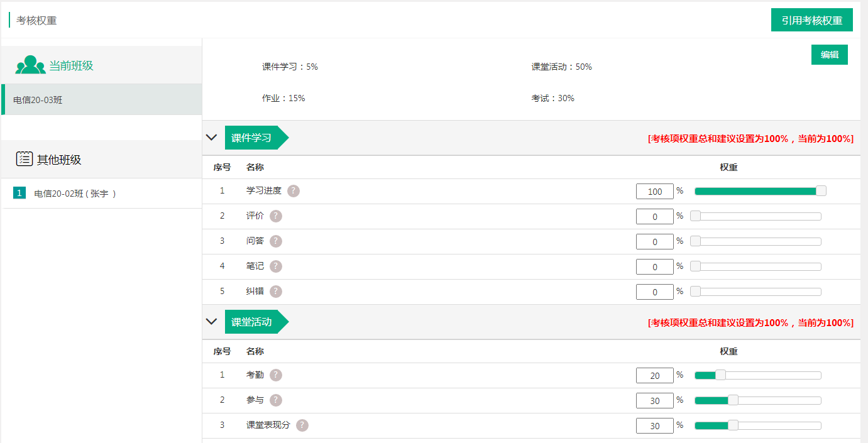
Task: Click help icon beside 纠错
Action: [x=276, y=292]
